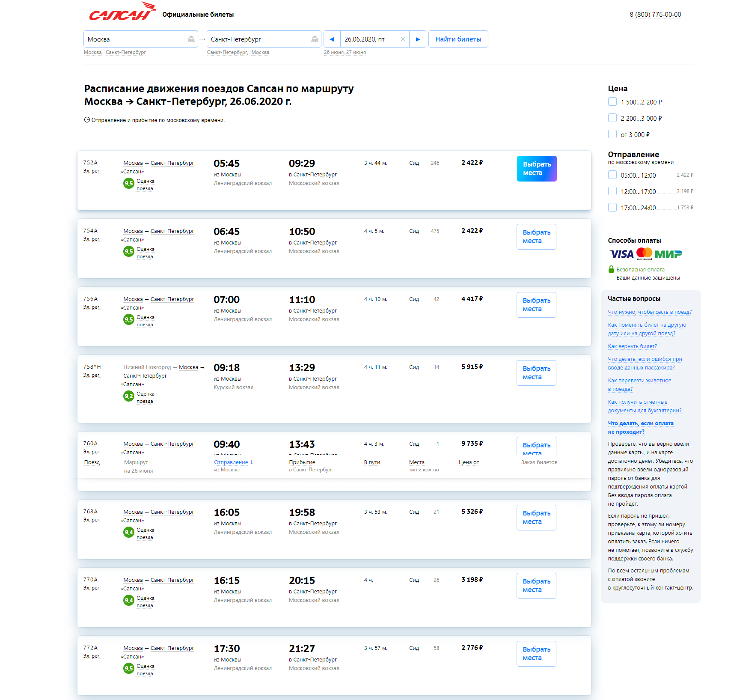Click the 9,5 rating badge of train 756А

(129, 319)
